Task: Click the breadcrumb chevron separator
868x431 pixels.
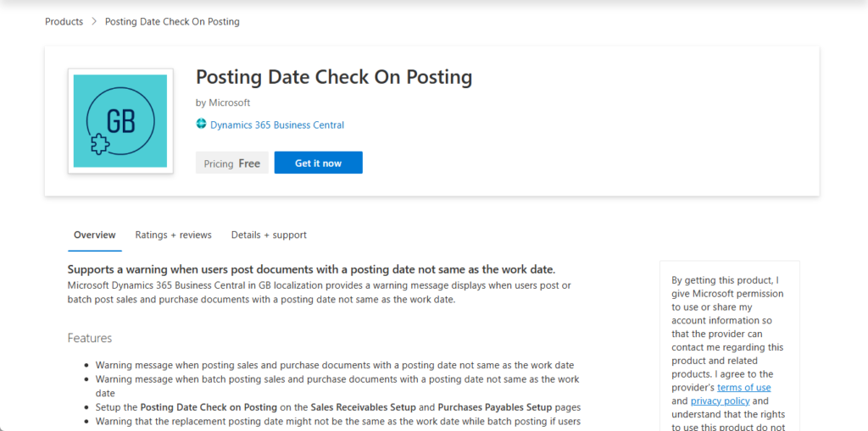Action: (x=94, y=21)
